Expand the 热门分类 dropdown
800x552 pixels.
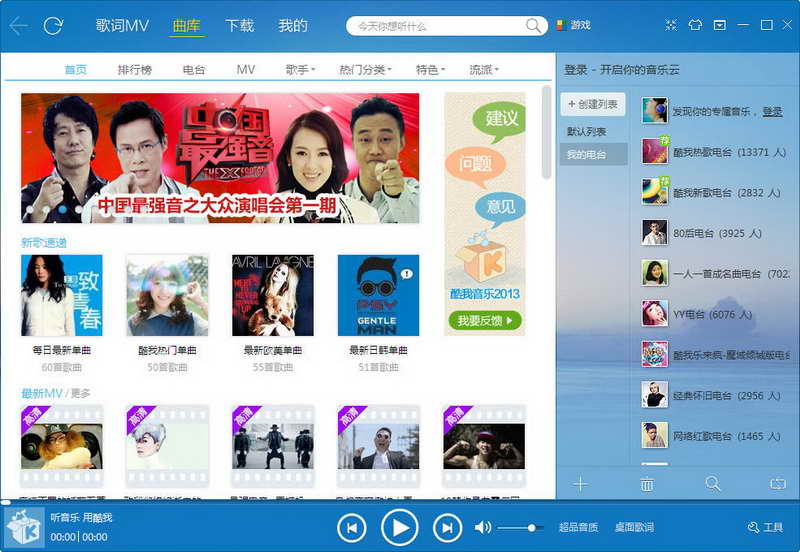(x=365, y=70)
